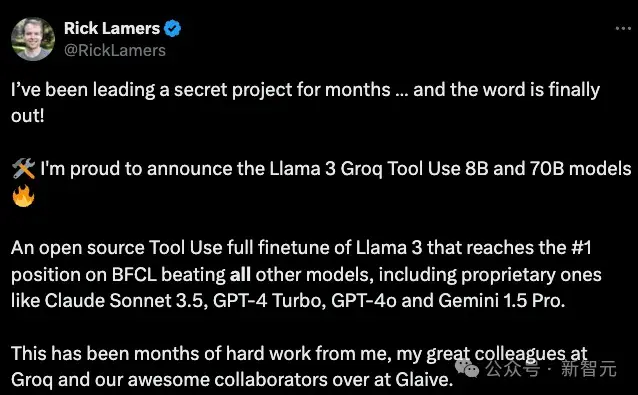
Task: Click the blue verified checkmark badge
Action: point(173,28)
